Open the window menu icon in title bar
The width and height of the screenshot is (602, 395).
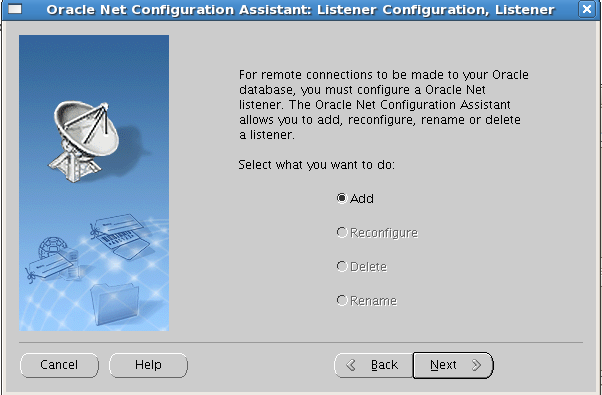click(x=15, y=9)
